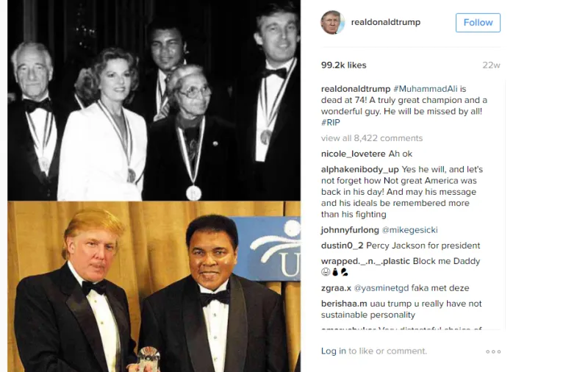Go to wrapped._.n._.plastic's profile
The height and width of the screenshot is (372, 588).
[x=365, y=261]
